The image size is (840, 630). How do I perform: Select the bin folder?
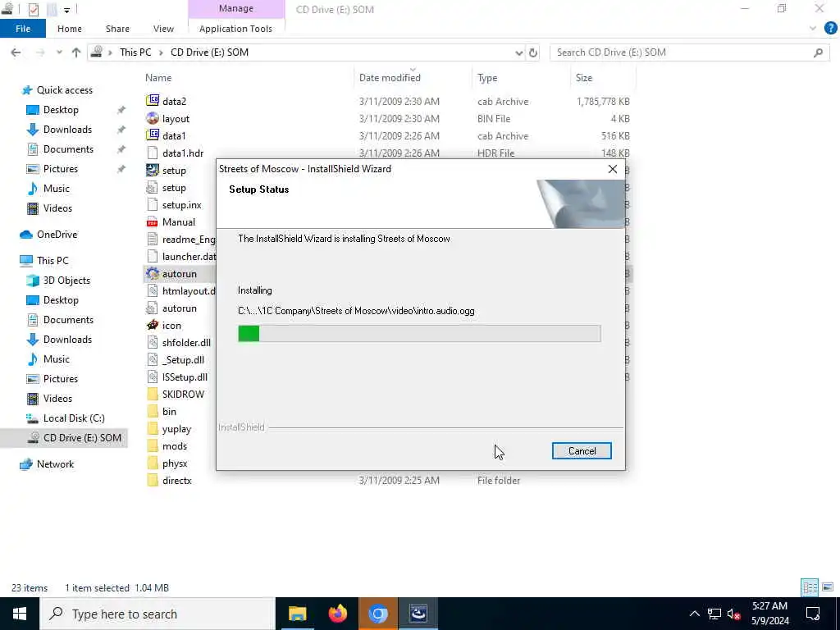click(169, 412)
